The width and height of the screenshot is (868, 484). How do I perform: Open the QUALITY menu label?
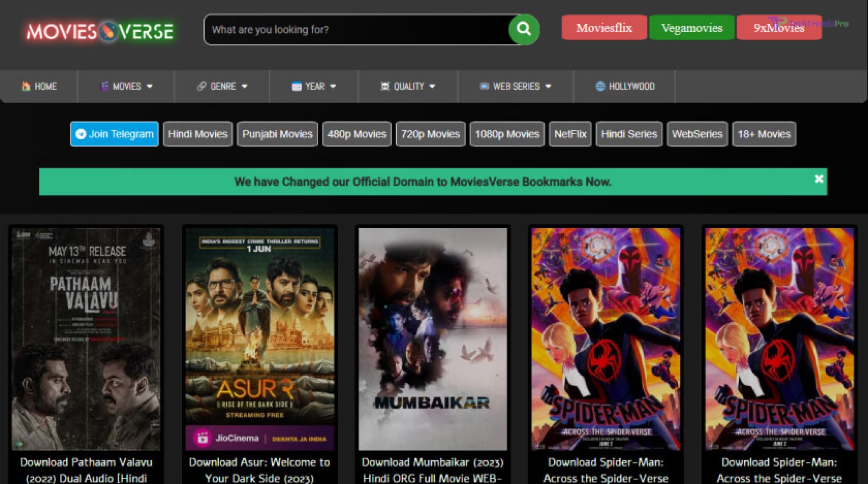tap(409, 86)
